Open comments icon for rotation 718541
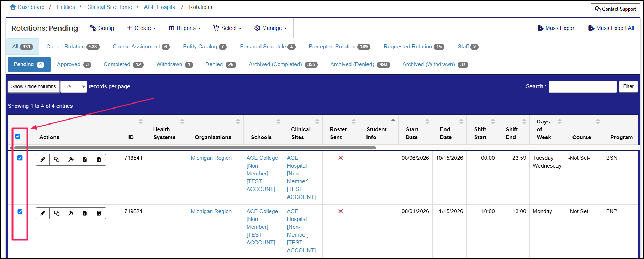 tap(57, 160)
